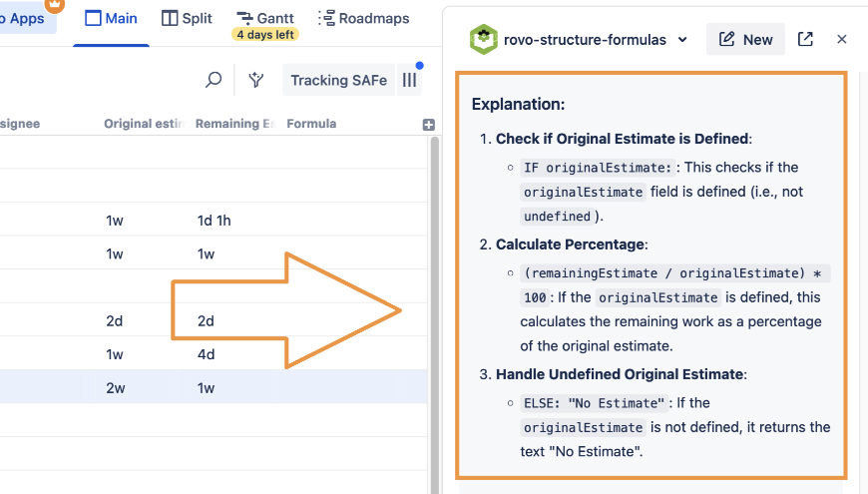This screenshot has width=868, height=494.
Task: Close the Rovo chat panel
Action: (x=842, y=39)
